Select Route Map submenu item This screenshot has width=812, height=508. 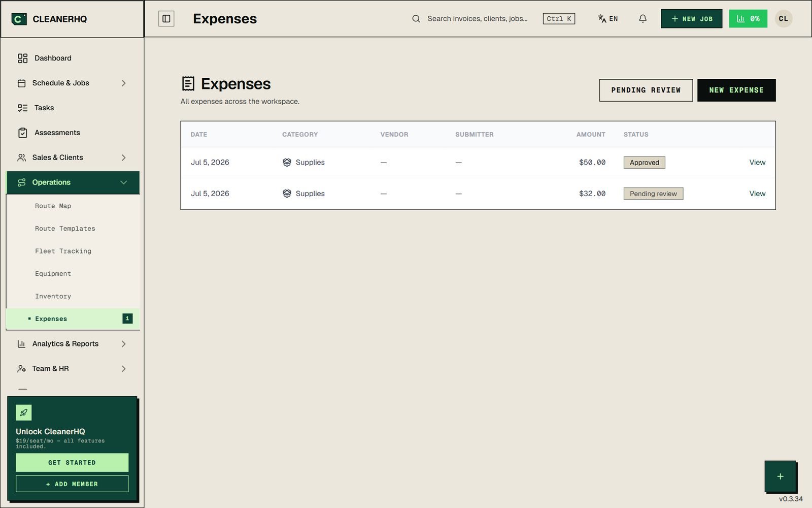point(73,206)
